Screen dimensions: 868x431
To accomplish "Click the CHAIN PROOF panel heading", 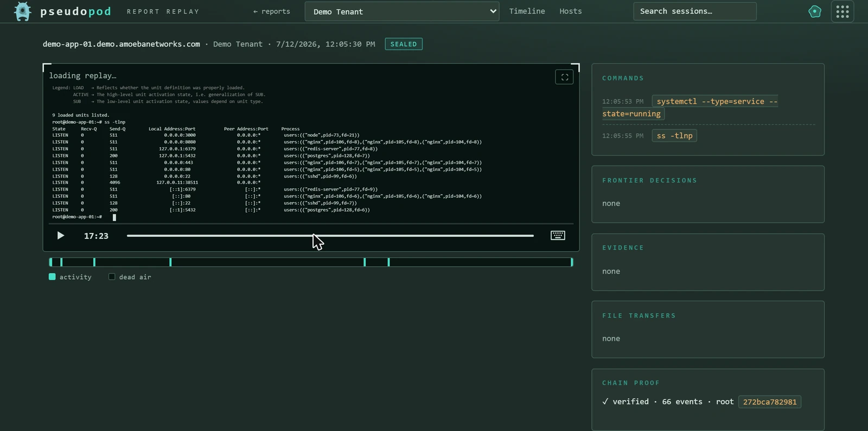I will 631,383.
